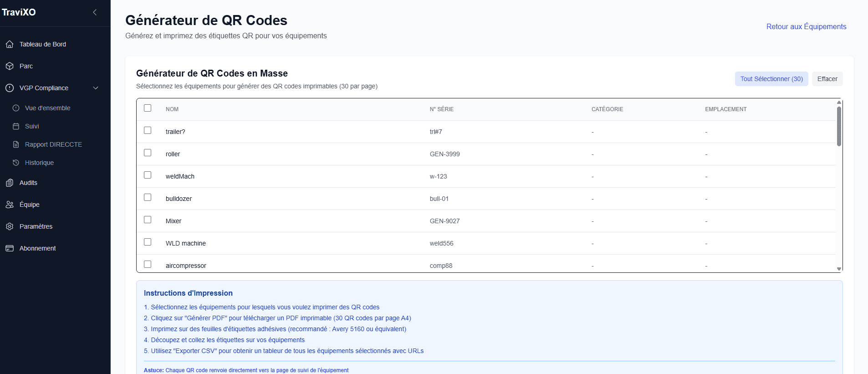
Task: Click the Historique clock icon
Action: [16, 163]
